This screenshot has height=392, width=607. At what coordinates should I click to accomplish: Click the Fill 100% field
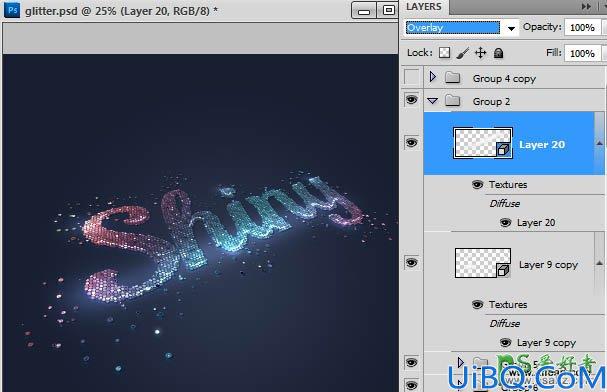point(582,53)
